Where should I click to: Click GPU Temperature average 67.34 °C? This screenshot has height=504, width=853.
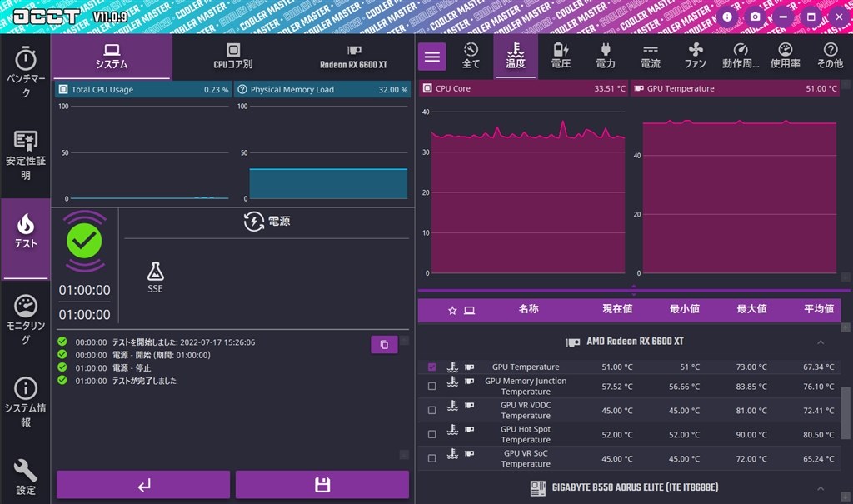point(819,367)
